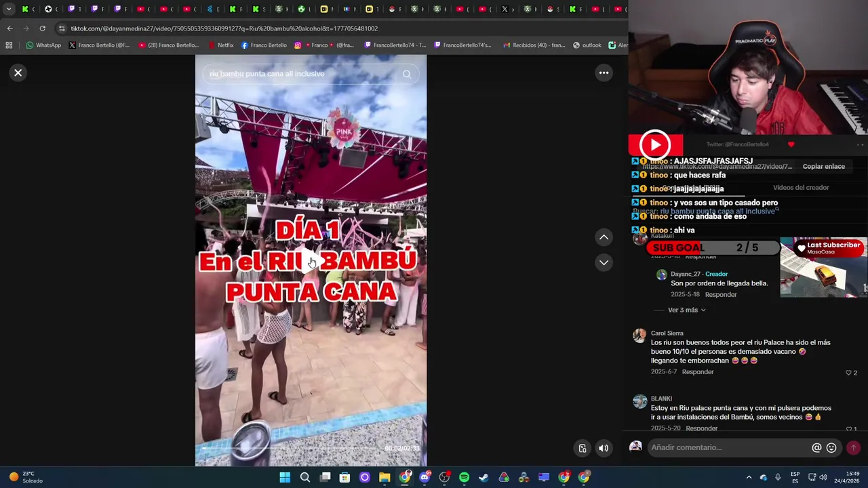Click the browser forward arrow
This screenshot has width=868, height=488.
point(26,28)
